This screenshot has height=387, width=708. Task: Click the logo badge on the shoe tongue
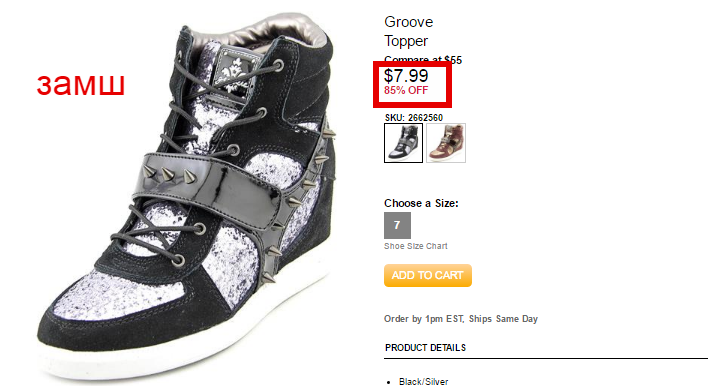(236, 72)
